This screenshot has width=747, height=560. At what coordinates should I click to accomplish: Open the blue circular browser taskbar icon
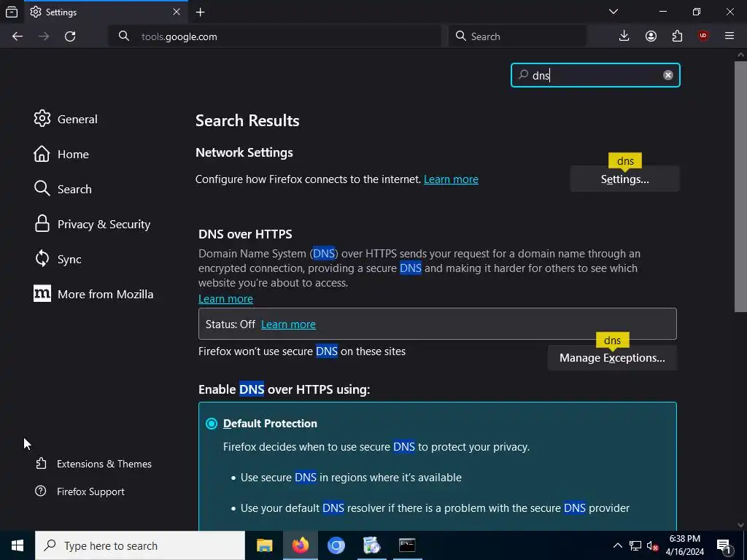tap(336, 545)
